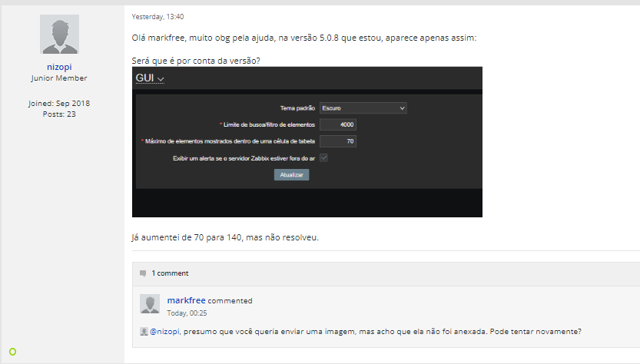This screenshot has width=640, height=364.
Task: Open the nizopi username link
Action: pos(59,67)
